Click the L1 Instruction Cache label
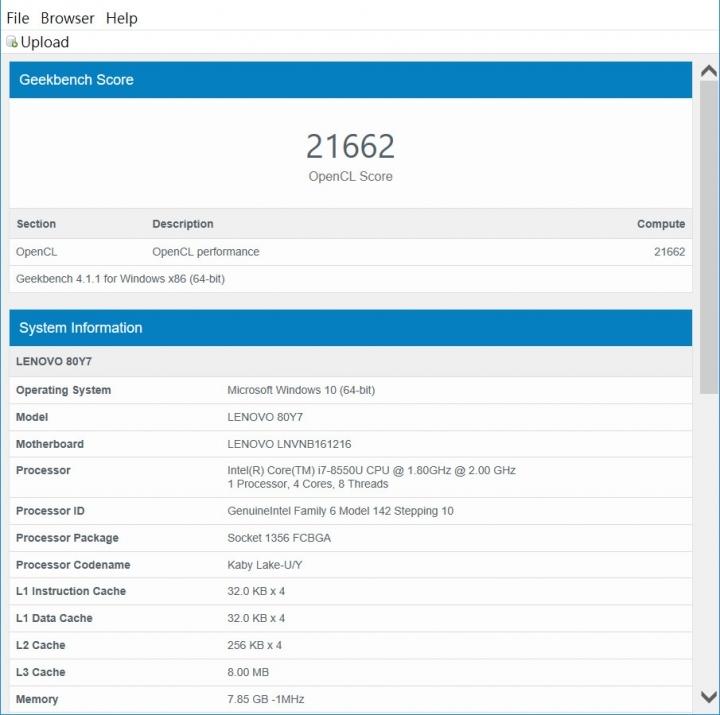This screenshot has height=715, width=720. point(71,591)
